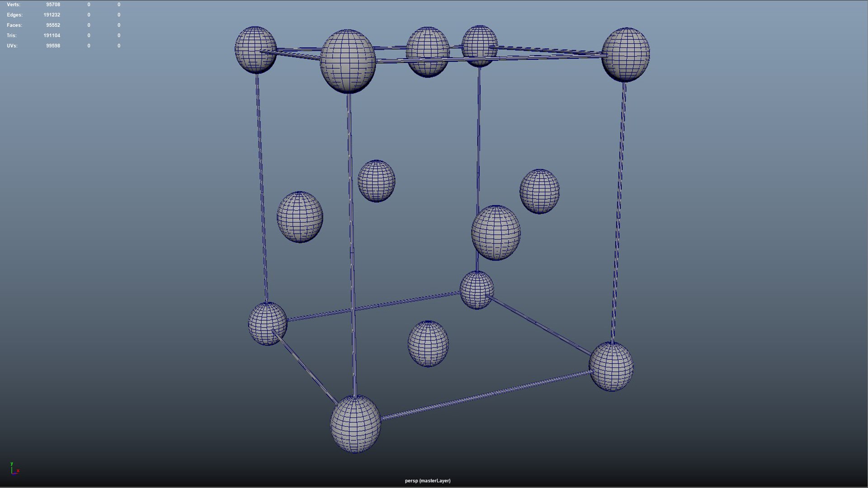This screenshot has height=488, width=868.
Task: Click the Verts count value 95708
Action: [x=53, y=5]
